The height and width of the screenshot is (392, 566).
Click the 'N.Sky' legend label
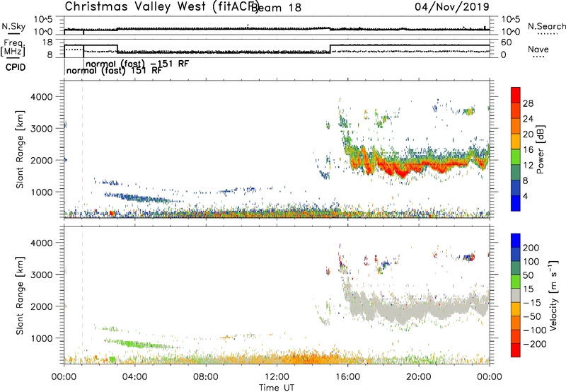pos(13,26)
